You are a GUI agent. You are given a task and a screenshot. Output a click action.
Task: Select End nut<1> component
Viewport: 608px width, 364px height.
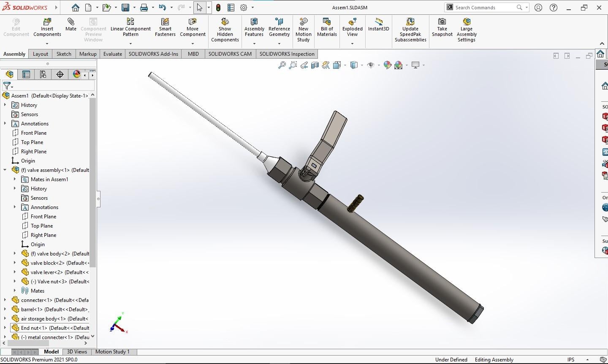[51, 328]
